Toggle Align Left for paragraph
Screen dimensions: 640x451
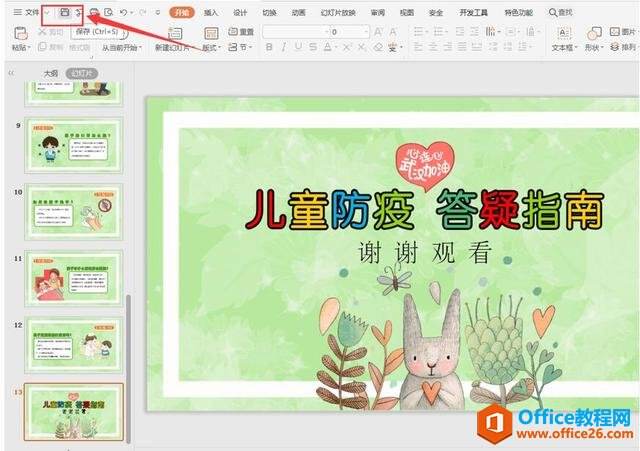click(x=418, y=47)
